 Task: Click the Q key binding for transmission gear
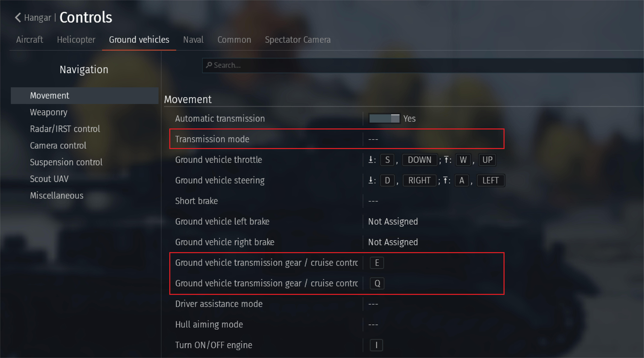(377, 283)
